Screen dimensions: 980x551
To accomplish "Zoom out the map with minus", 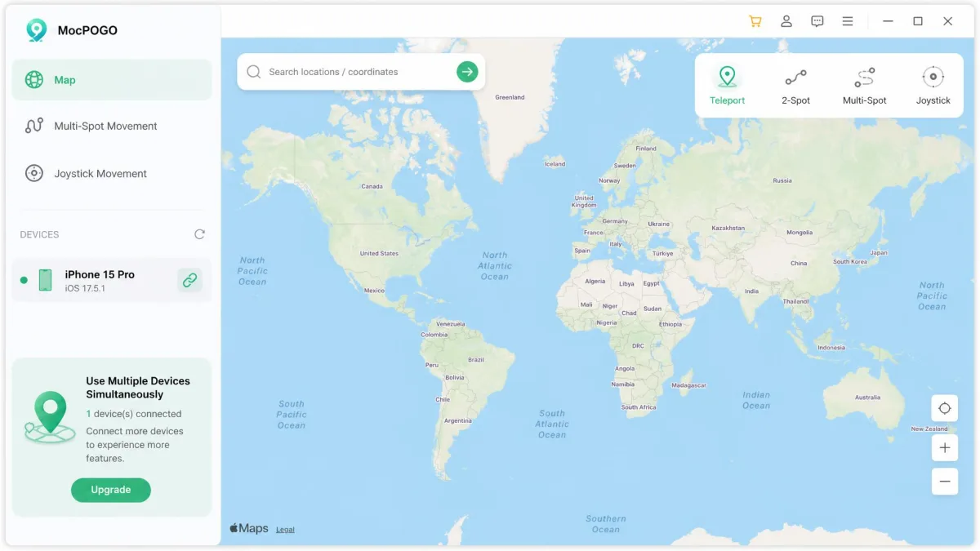I will click(945, 482).
